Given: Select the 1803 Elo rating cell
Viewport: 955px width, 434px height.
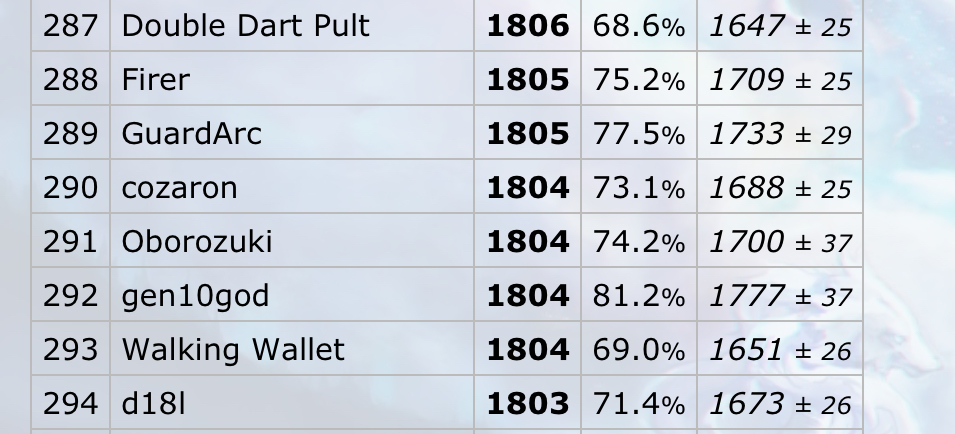Looking at the screenshot, I should pyautogui.click(x=527, y=403).
